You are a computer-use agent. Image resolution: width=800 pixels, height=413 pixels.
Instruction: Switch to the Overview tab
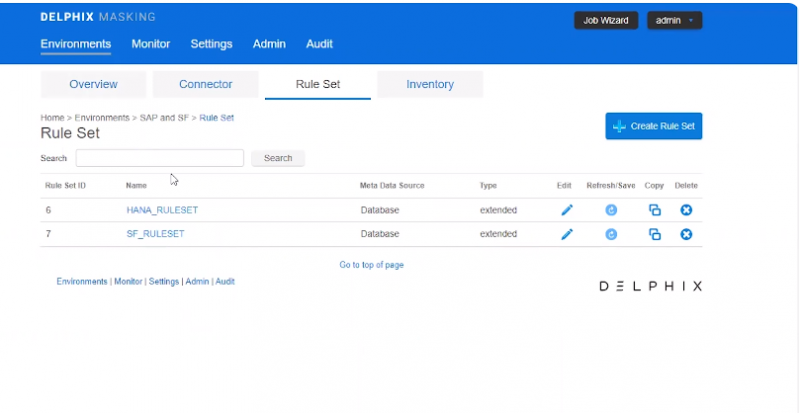[x=93, y=84]
